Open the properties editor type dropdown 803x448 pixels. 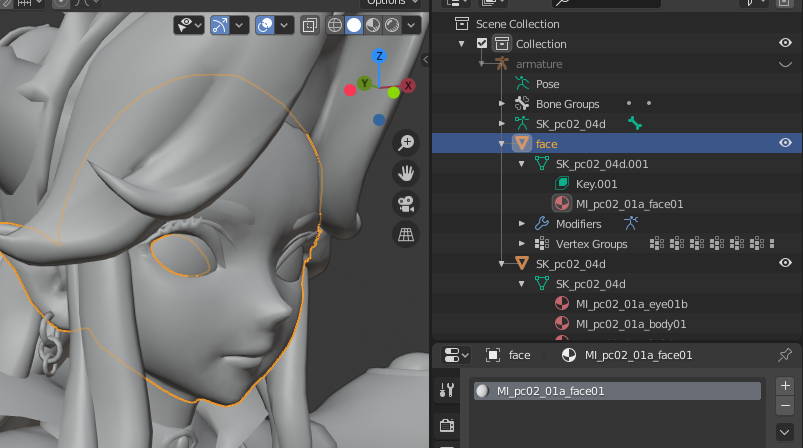point(456,355)
